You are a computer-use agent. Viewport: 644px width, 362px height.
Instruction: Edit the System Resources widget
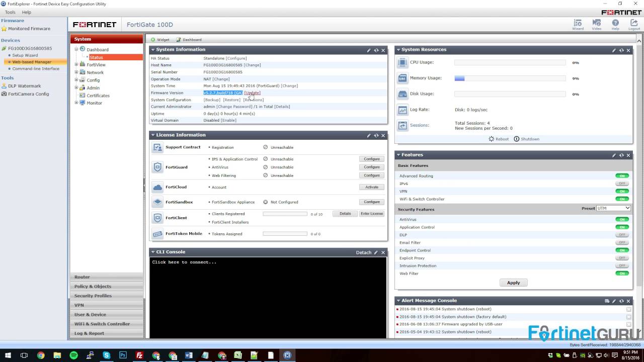pyautogui.click(x=614, y=50)
